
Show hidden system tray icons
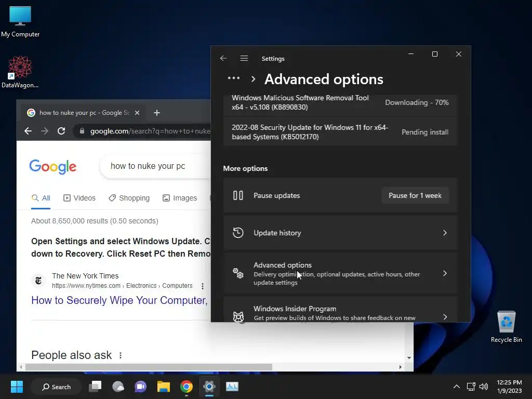point(457,387)
